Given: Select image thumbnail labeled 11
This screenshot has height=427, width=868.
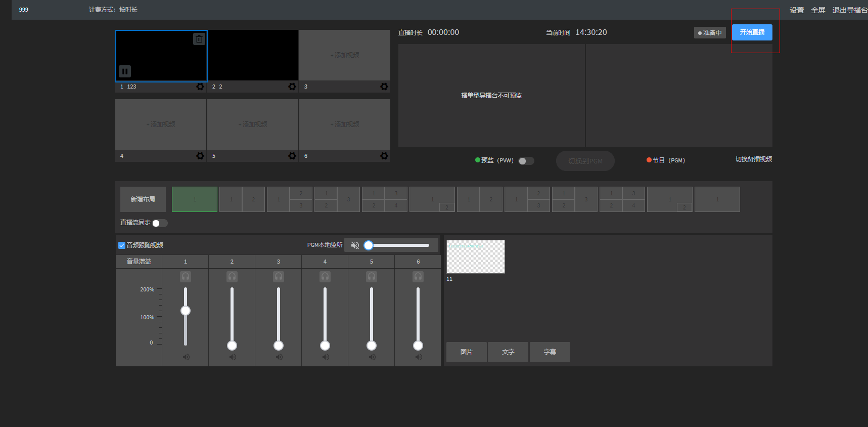Looking at the screenshot, I should click(475, 257).
